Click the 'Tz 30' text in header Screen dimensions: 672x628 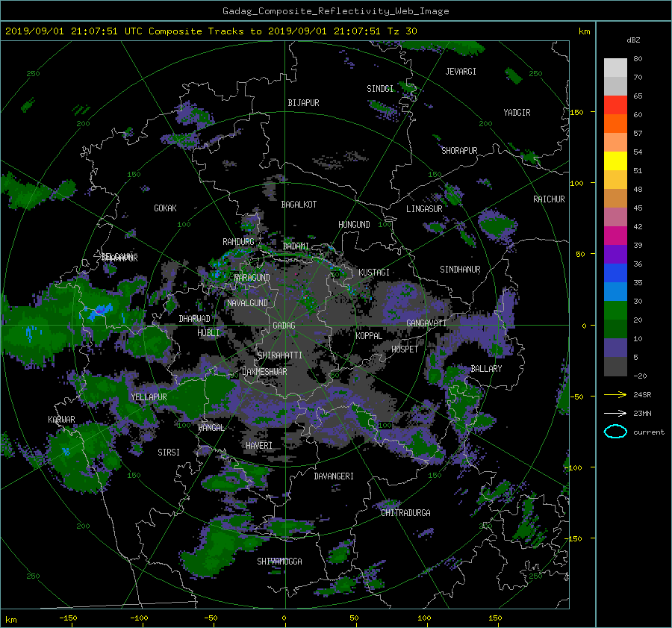[402, 31]
